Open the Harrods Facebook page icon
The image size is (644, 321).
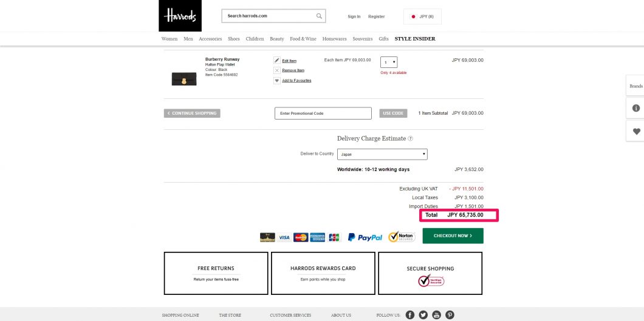click(410, 315)
